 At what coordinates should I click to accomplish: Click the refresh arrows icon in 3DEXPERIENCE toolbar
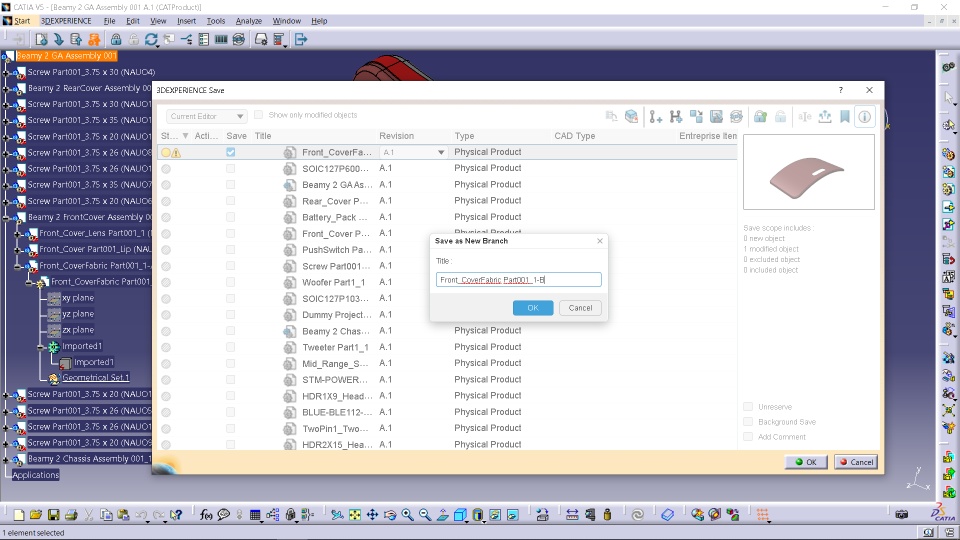(x=151, y=40)
